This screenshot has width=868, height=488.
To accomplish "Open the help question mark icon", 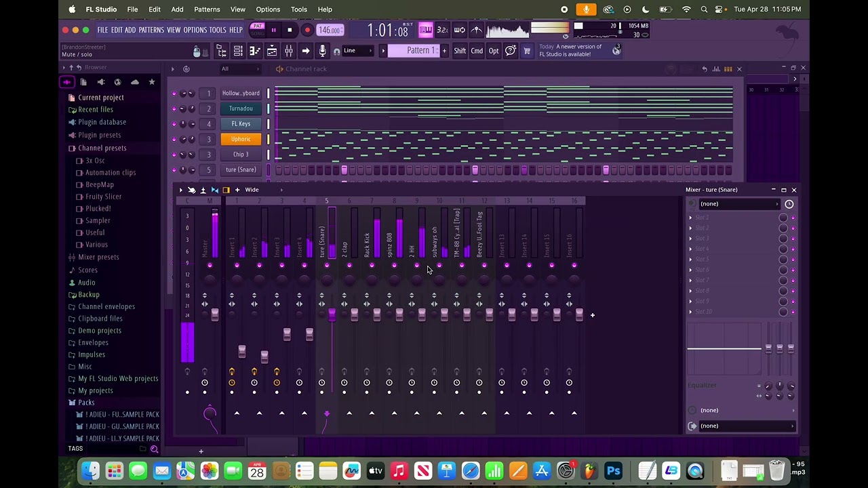I will (511, 51).
